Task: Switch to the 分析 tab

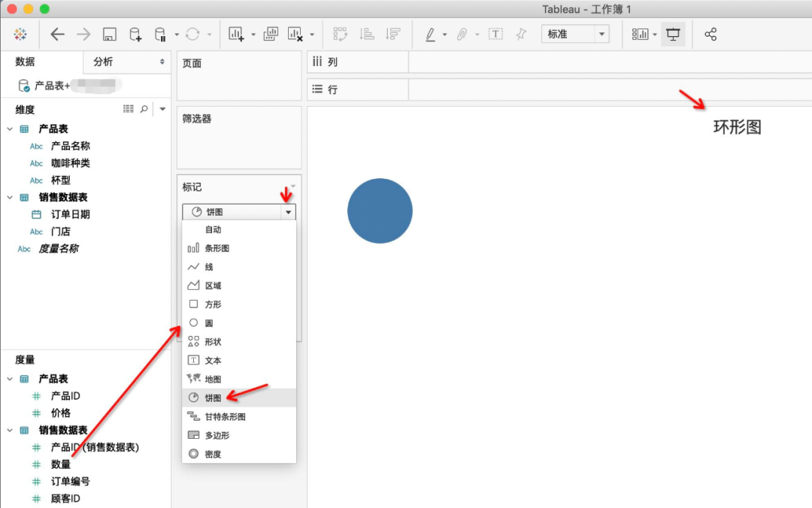Action: click(104, 62)
